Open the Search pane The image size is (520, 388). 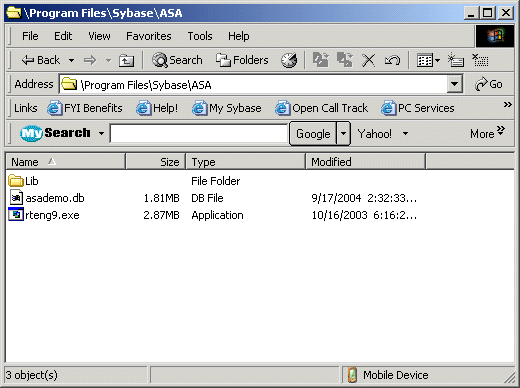[x=177, y=60]
